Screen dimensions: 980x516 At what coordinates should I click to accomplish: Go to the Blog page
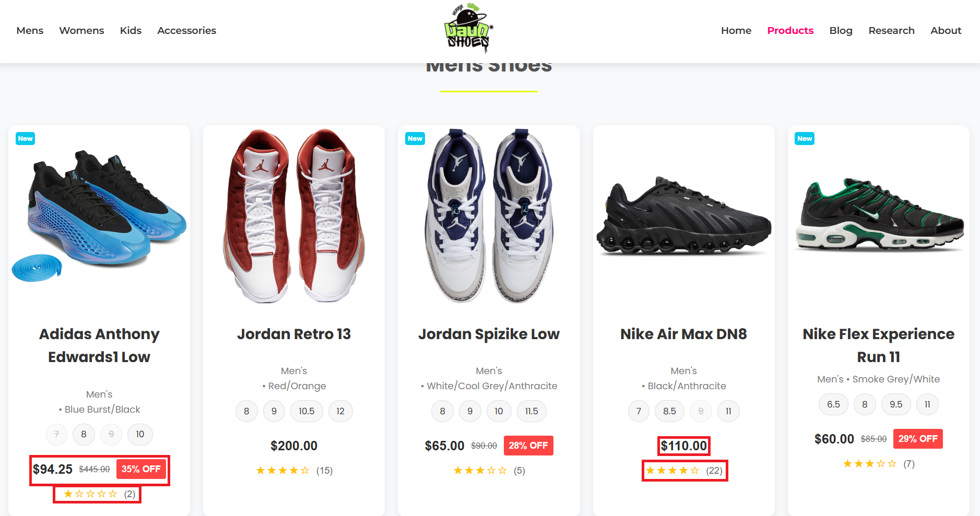[841, 30]
